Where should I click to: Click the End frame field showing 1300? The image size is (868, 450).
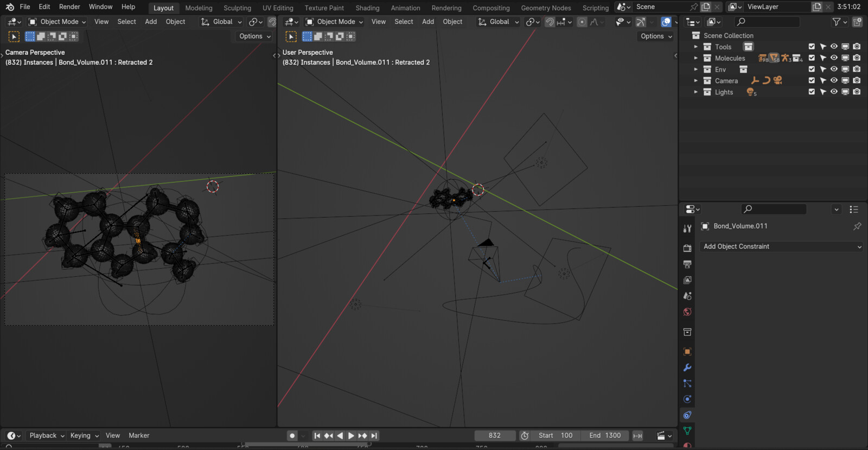point(605,435)
